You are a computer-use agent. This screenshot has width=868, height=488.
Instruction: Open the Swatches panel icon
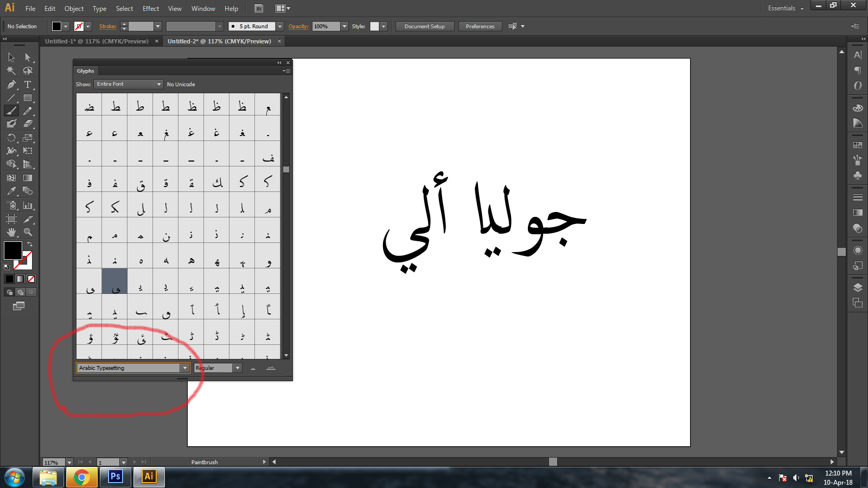click(858, 145)
